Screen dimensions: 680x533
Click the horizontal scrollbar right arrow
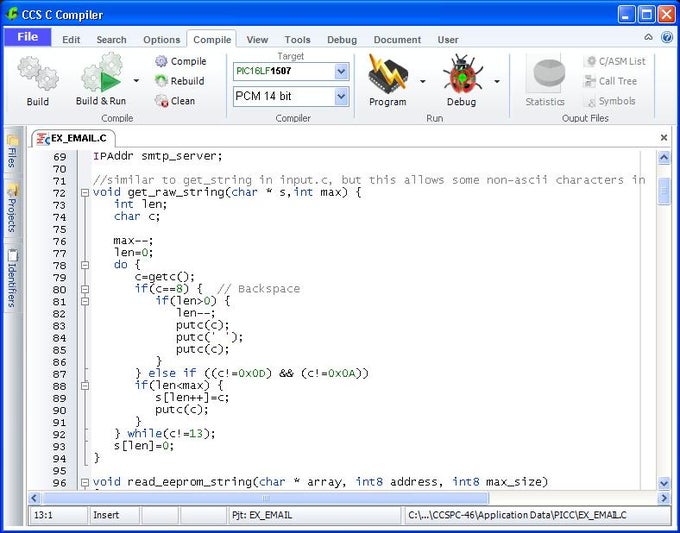click(x=664, y=498)
